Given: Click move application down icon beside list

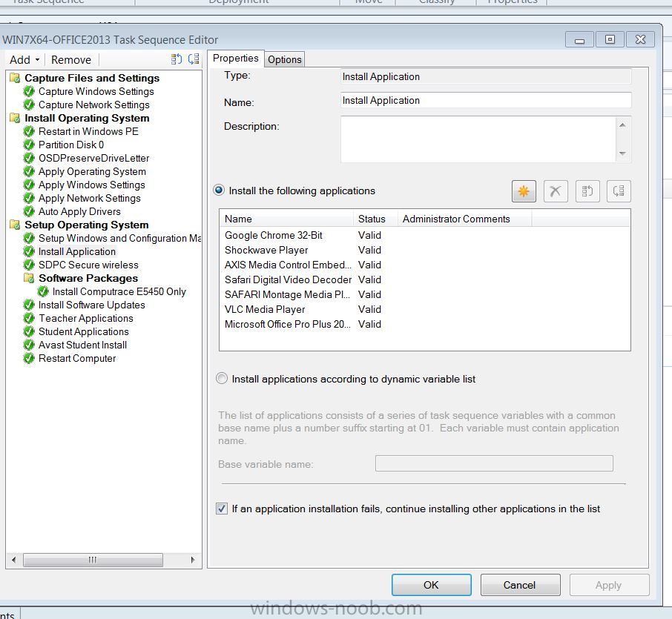Looking at the screenshot, I should tap(619, 191).
